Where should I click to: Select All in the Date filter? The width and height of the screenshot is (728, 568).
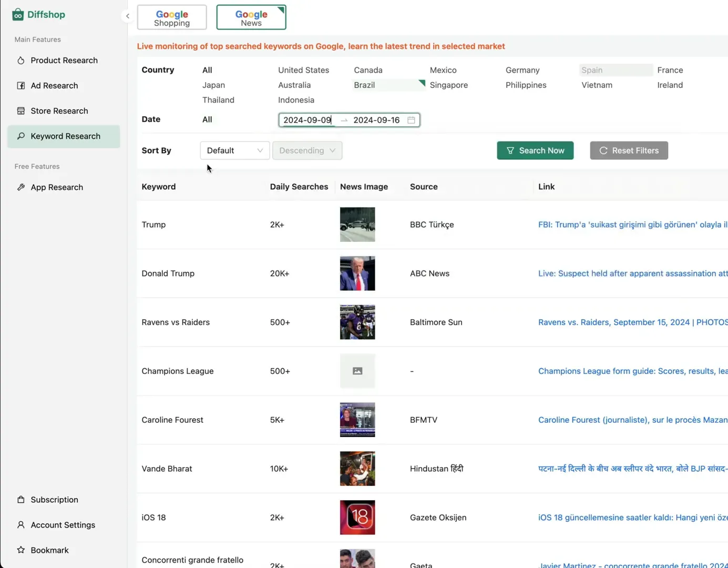tap(207, 119)
